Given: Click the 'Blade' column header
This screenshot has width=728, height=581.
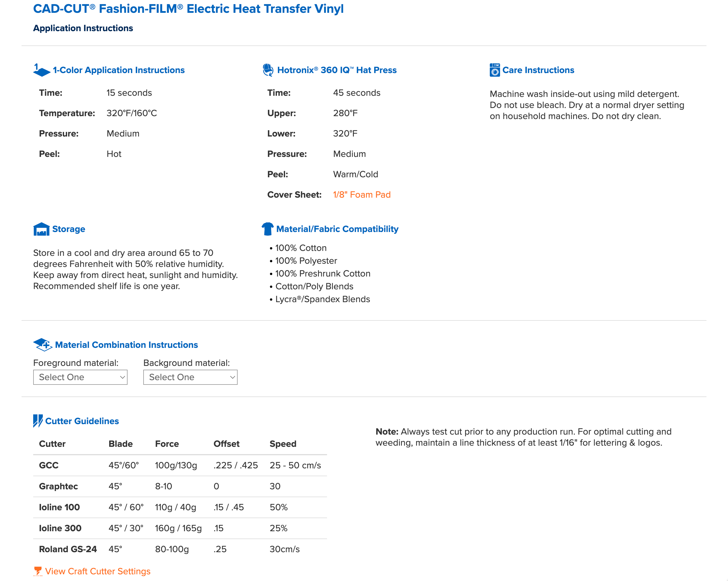Looking at the screenshot, I should point(121,444).
